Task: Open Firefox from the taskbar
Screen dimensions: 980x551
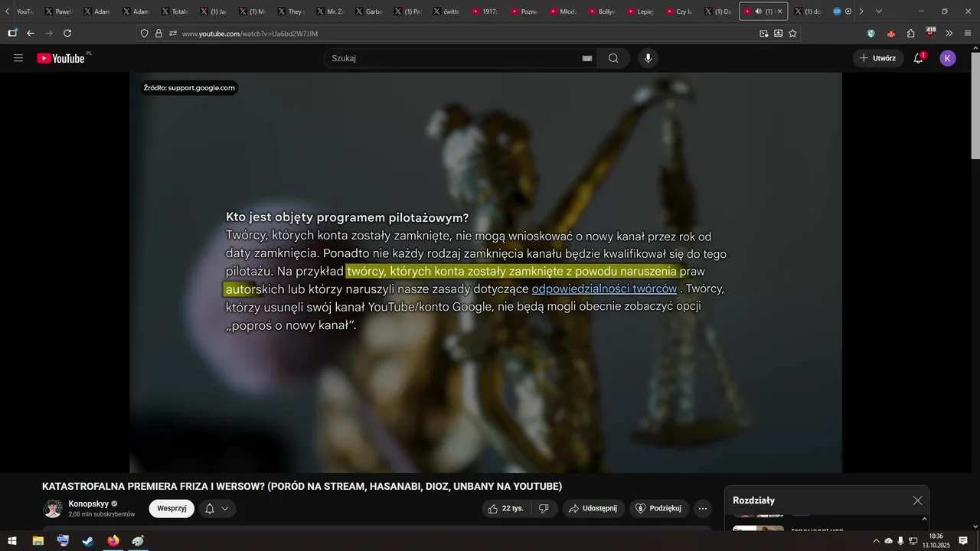Action: tap(113, 541)
